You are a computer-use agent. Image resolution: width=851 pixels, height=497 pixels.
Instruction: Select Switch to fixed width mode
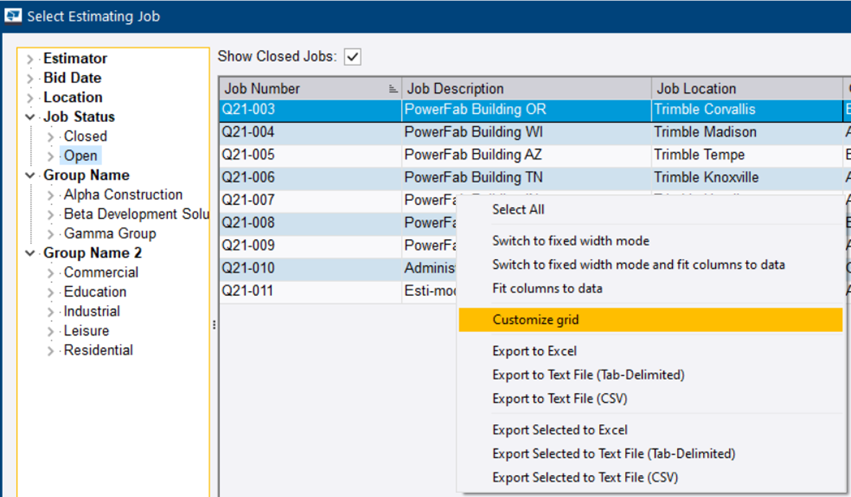[x=570, y=241]
